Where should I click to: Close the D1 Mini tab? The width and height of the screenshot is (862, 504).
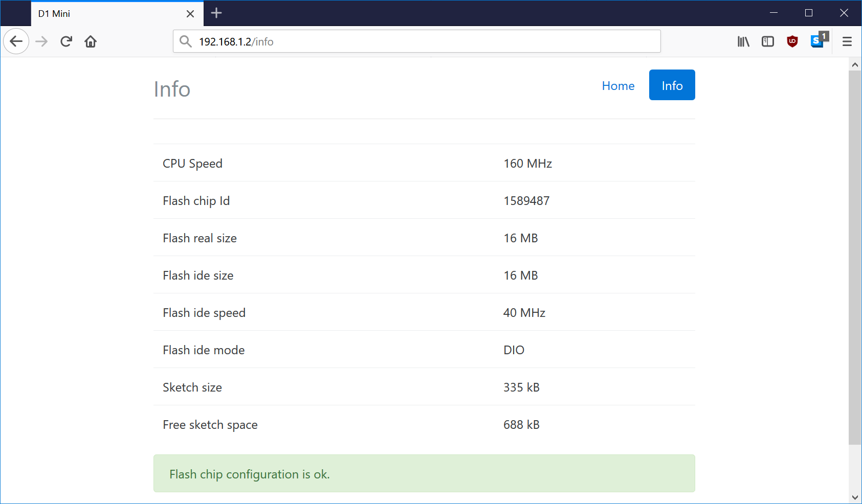[190, 14]
